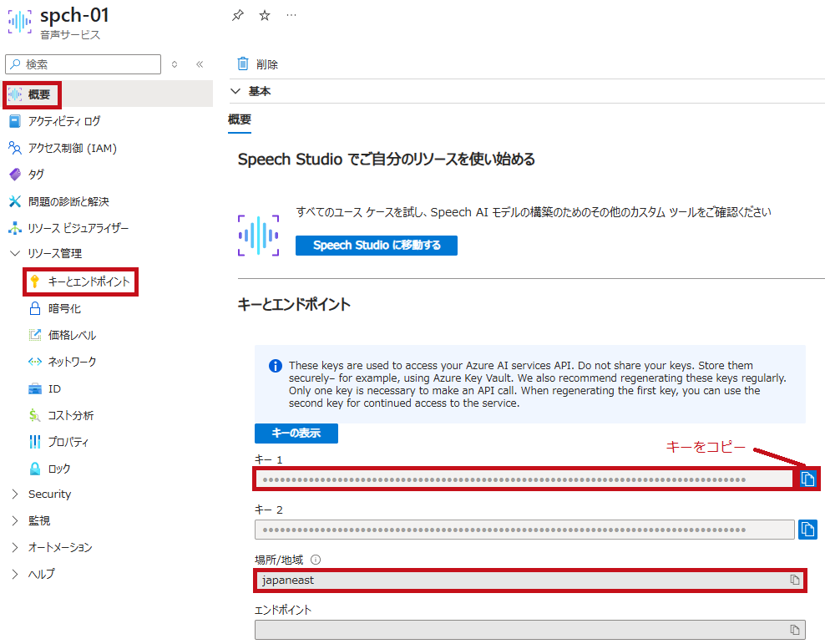The width and height of the screenshot is (825, 644).
Task: Open ロック settings
Action: (x=59, y=469)
